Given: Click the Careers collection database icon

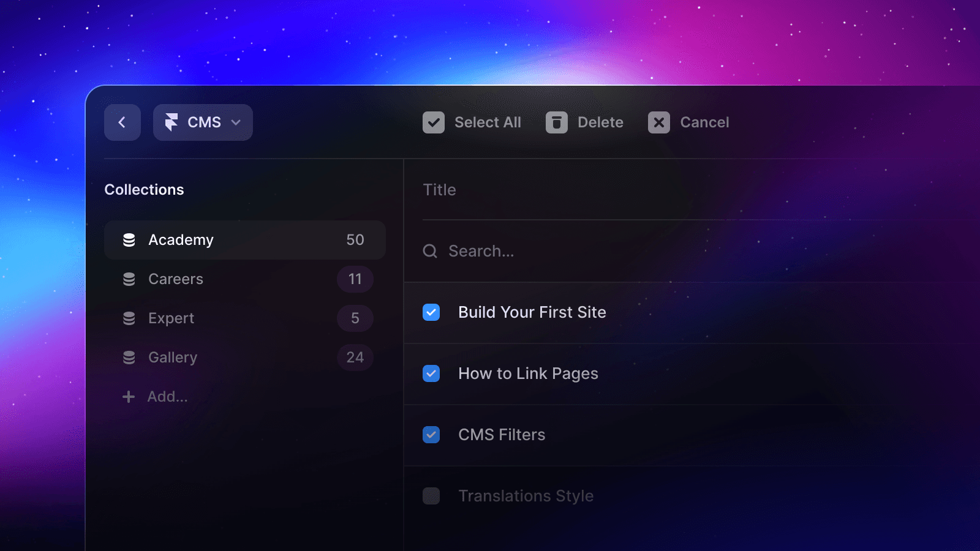Looking at the screenshot, I should click(129, 279).
